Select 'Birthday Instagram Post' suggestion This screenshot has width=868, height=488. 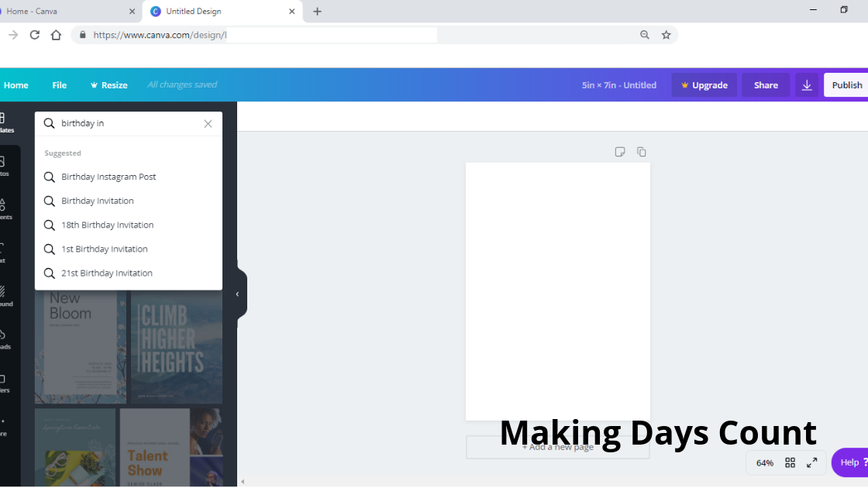129,177
